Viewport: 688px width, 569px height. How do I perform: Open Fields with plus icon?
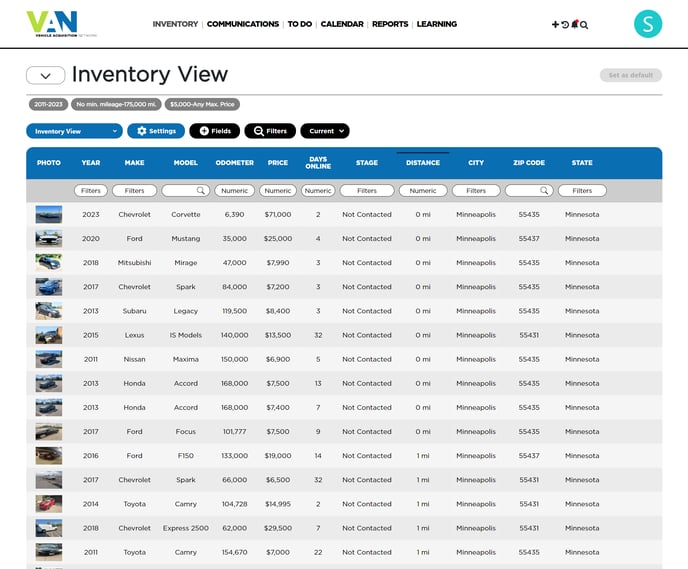pos(214,131)
